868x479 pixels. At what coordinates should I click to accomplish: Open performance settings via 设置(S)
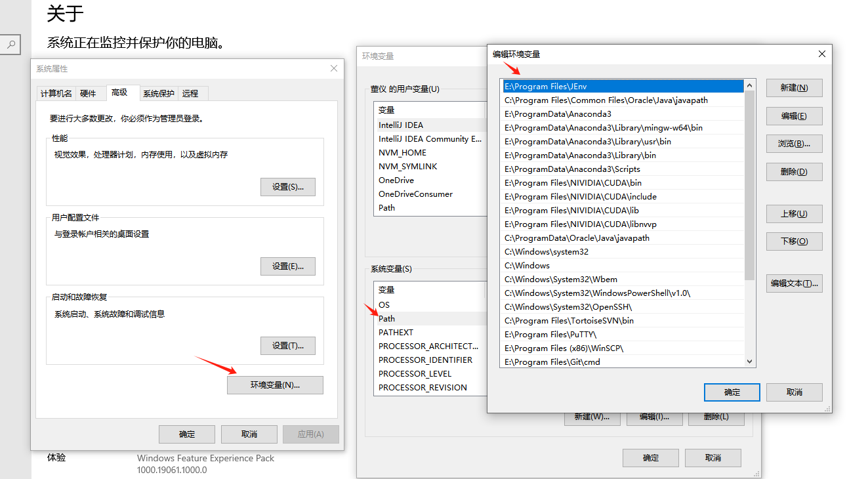click(x=287, y=186)
